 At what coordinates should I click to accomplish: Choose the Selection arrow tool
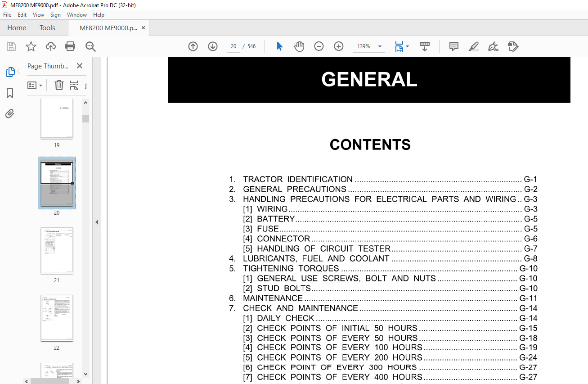(279, 46)
